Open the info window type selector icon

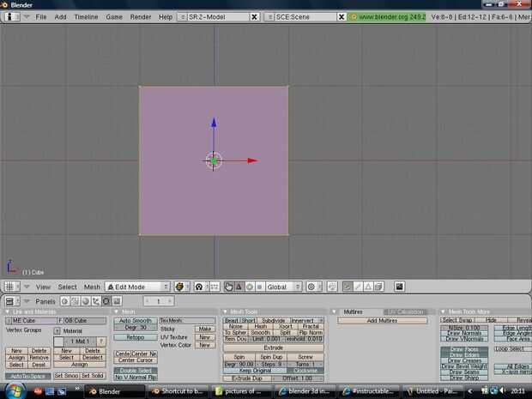click(x=11, y=16)
